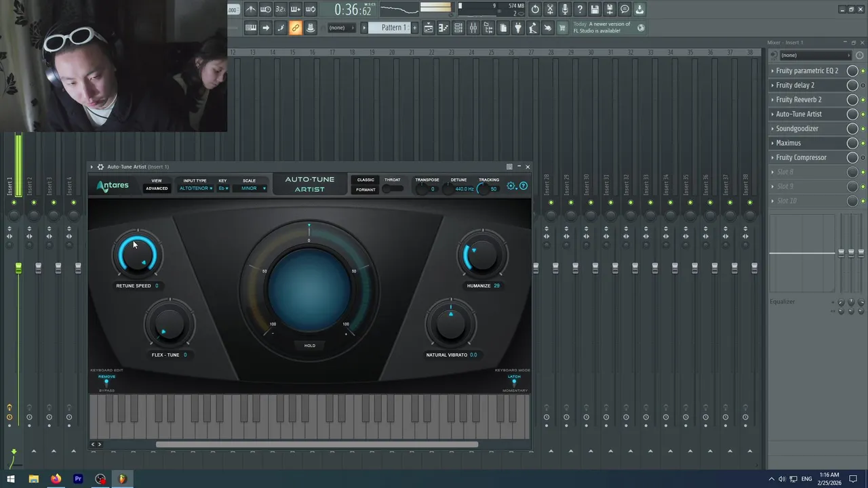Toggle Keyboard Edit Remove/Bypass switch

click(106, 384)
